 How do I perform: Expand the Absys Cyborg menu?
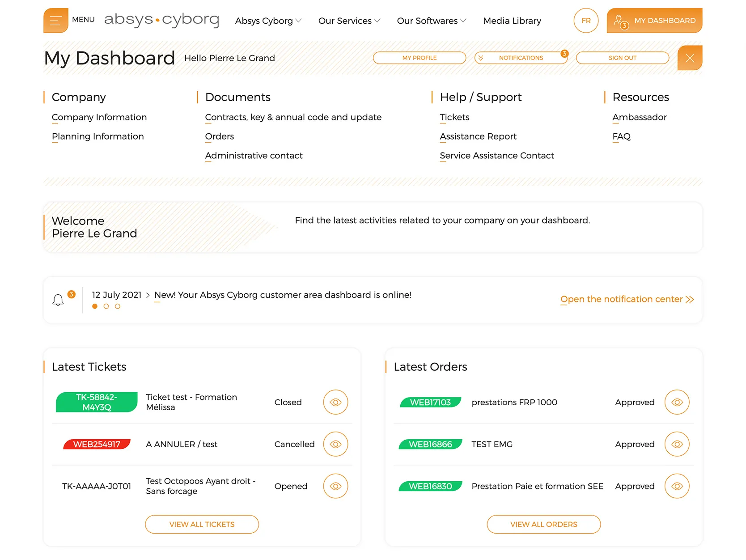tap(268, 21)
